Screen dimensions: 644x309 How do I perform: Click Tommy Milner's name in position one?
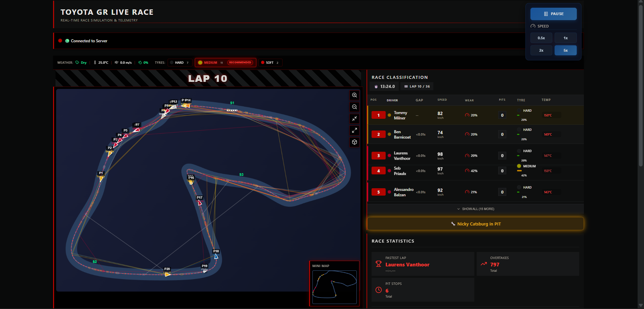400,115
